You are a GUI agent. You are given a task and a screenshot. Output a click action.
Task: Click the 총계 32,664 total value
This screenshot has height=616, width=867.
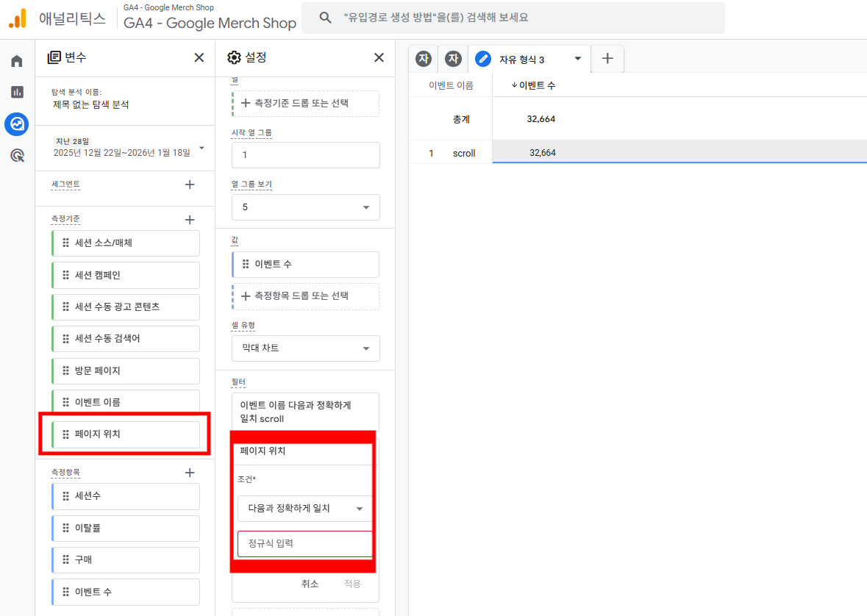(540, 119)
